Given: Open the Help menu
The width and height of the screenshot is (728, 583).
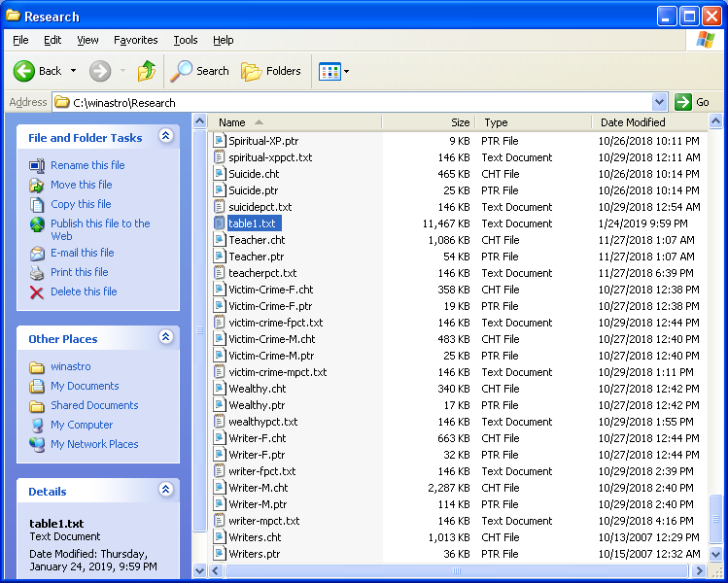Looking at the screenshot, I should 224,41.
